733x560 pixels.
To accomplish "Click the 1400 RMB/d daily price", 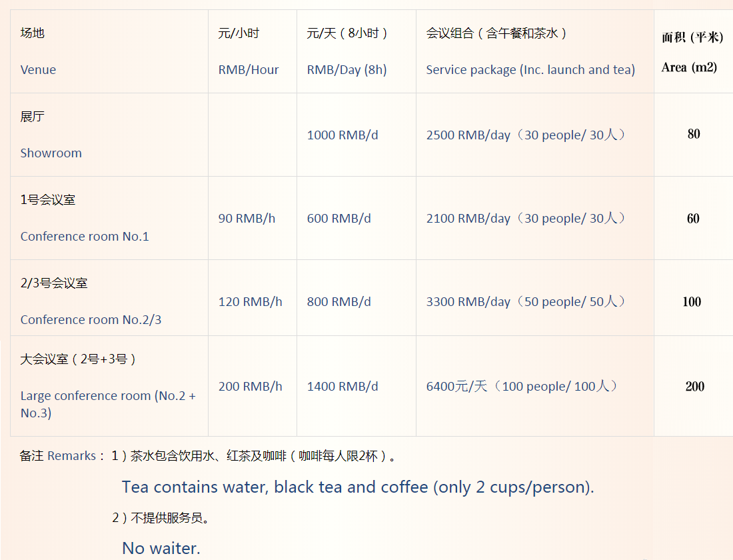I will pos(342,386).
